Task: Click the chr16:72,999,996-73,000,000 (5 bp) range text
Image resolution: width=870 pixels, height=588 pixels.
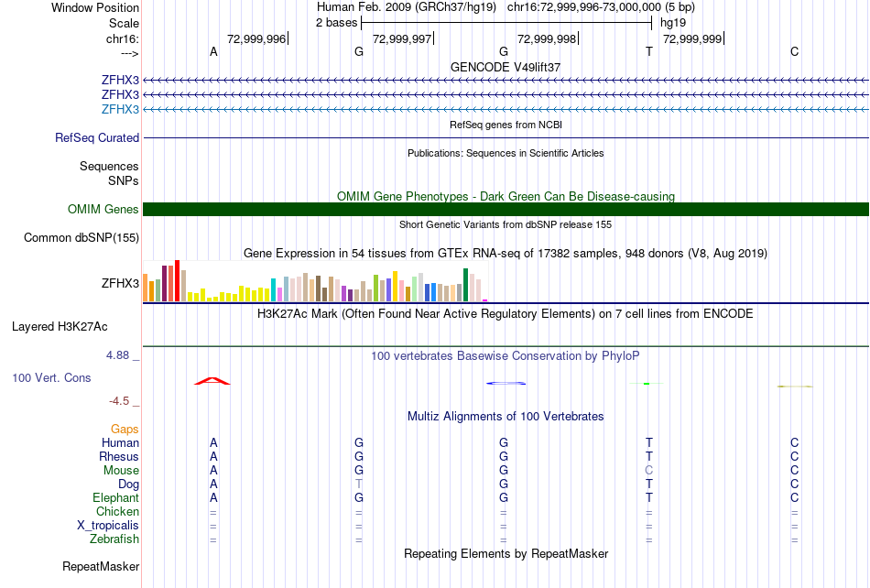Action: point(601,7)
